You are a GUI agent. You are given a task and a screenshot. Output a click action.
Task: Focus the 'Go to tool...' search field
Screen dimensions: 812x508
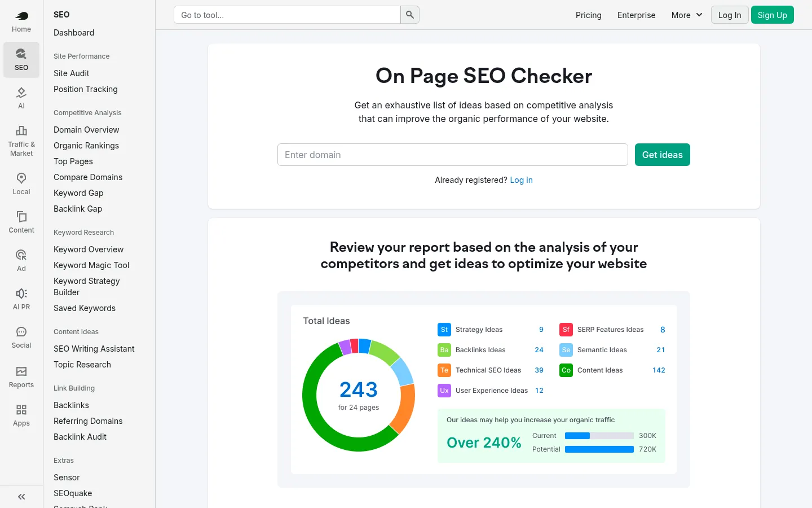coord(288,15)
